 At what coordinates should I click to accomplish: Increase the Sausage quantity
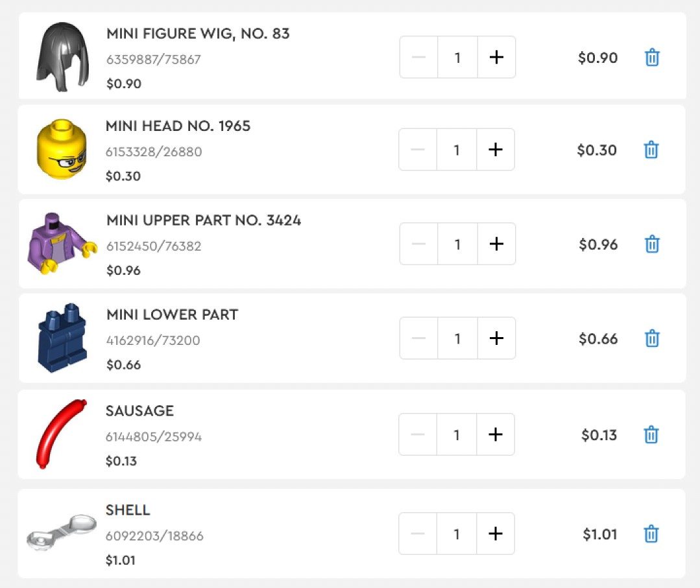click(495, 435)
